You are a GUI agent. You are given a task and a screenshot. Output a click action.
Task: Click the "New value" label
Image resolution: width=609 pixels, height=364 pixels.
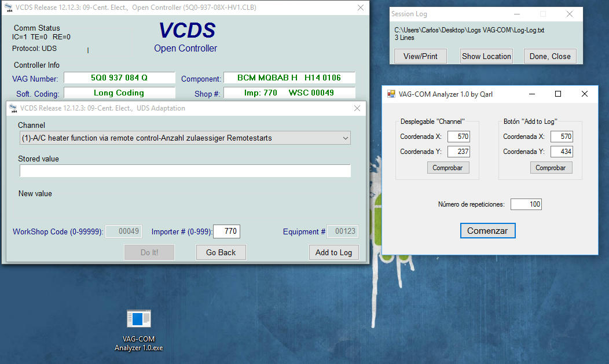tap(35, 194)
